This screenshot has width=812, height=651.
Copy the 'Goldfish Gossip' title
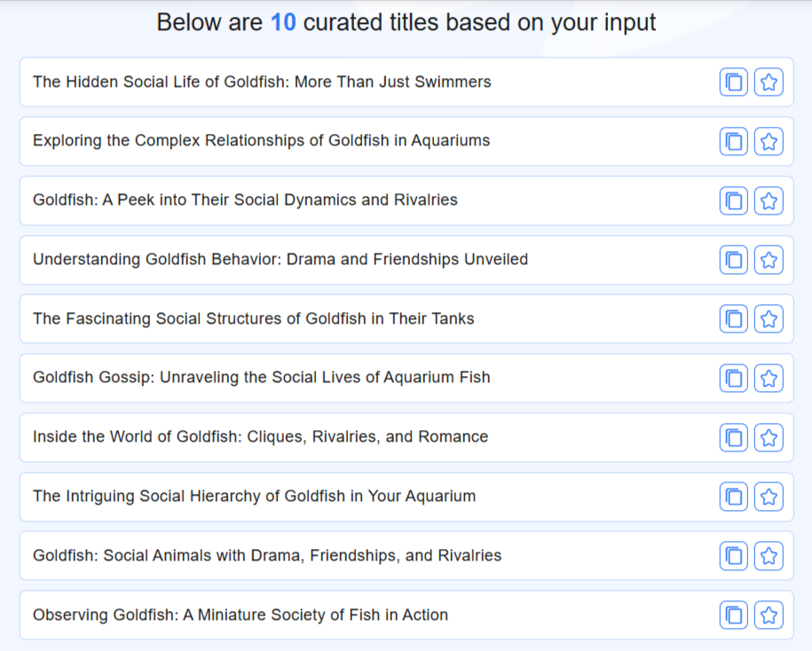(733, 379)
